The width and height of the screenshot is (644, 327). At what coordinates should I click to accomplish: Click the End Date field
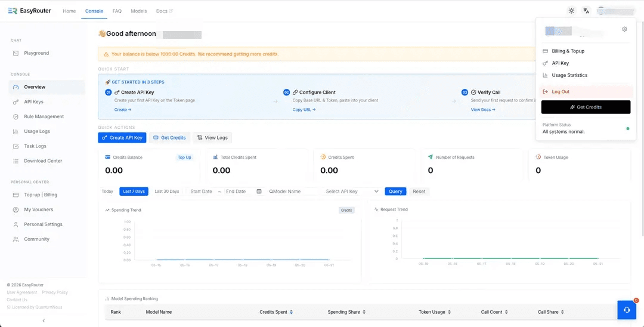[236, 192]
